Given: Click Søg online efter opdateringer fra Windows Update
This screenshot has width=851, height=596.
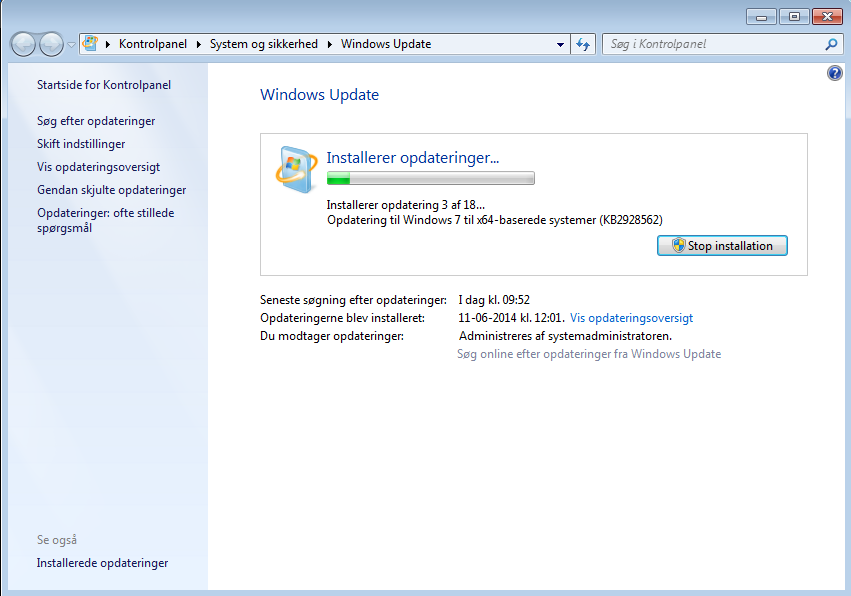Looking at the screenshot, I should pos(589,354).
